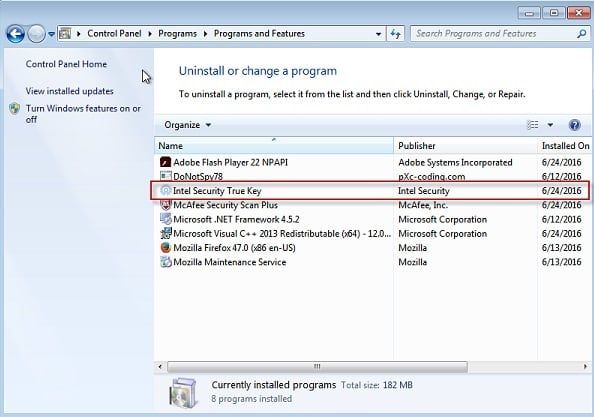Image resolution: width=594 pixels, height=417 pixels.
Task: Open Control Panel Home link
Action: click(x=66, y=64)
